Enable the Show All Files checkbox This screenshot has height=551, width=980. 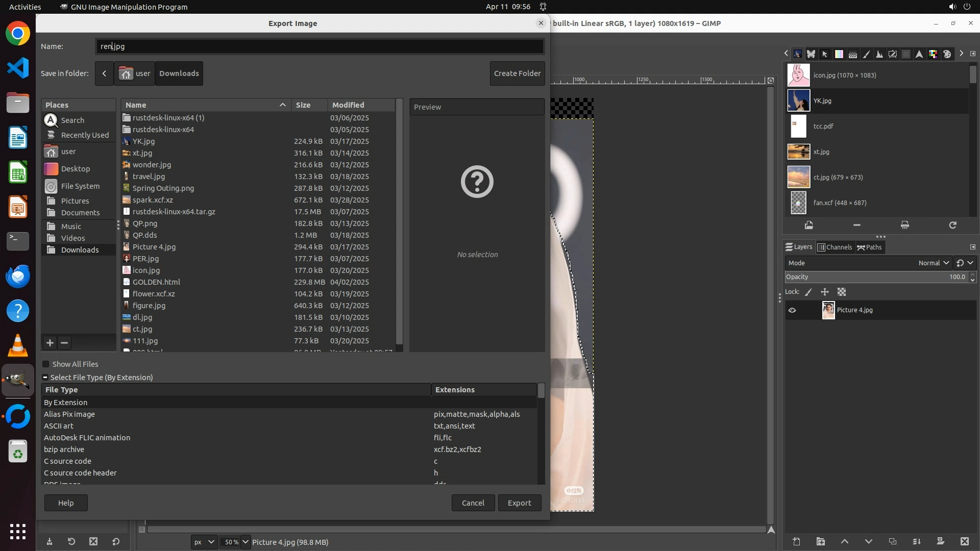click(46, 364)
